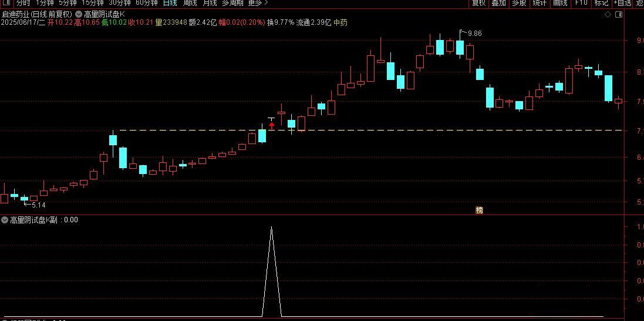Viewport: 644px width, 321px height.
Task: Click the 叠加 overlay button
Action: tap(498, 3)
